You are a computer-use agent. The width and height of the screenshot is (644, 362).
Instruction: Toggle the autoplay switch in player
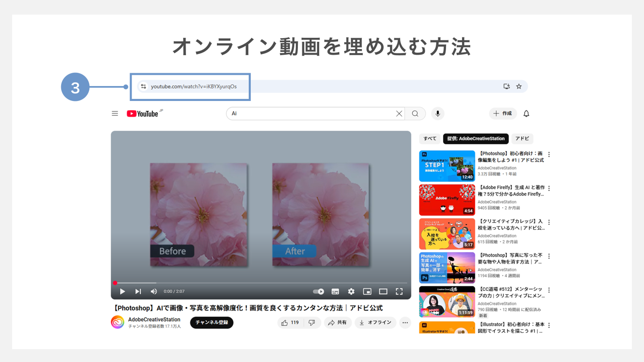[319, 291]
